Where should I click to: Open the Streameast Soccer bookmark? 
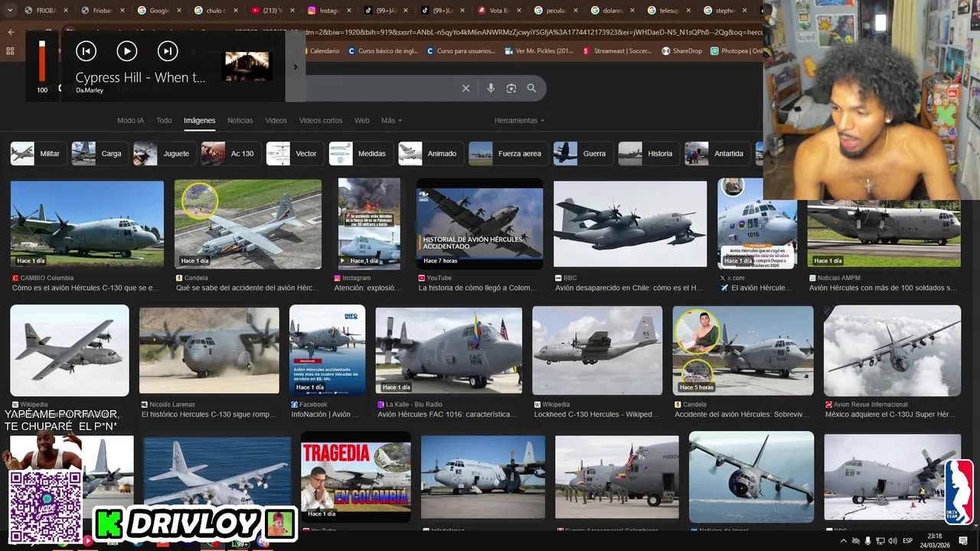pos(617,51)
